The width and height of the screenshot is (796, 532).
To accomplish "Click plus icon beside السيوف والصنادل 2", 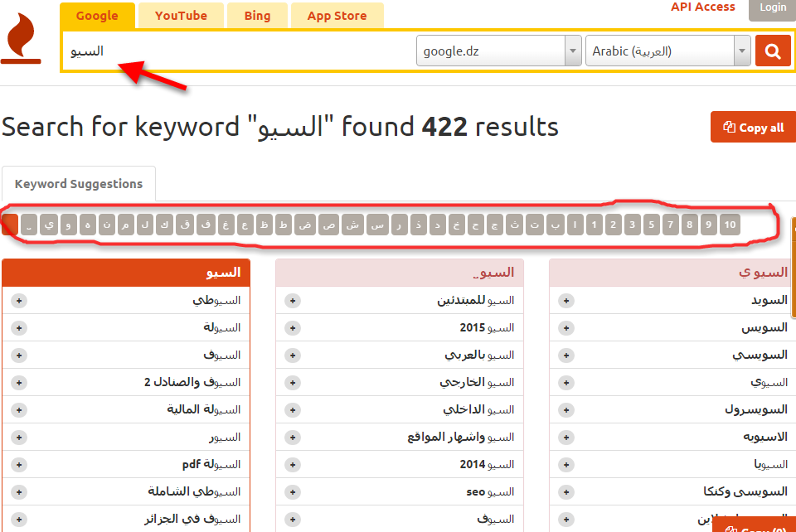I will click(x=19, y=382).
